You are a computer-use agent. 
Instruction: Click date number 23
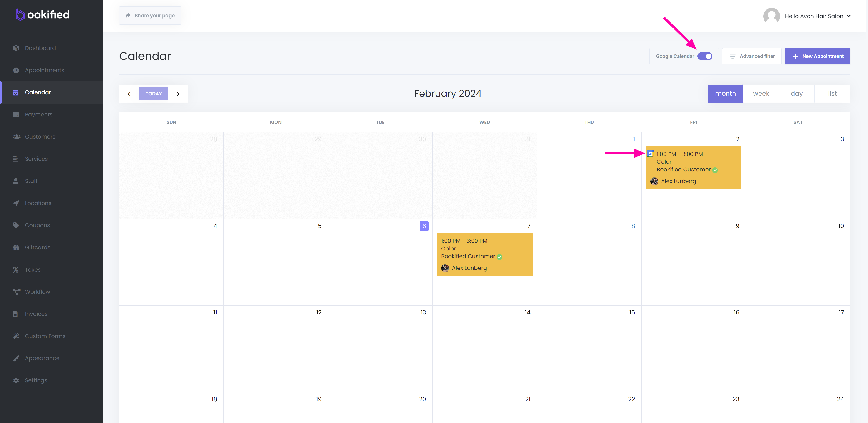735,399
